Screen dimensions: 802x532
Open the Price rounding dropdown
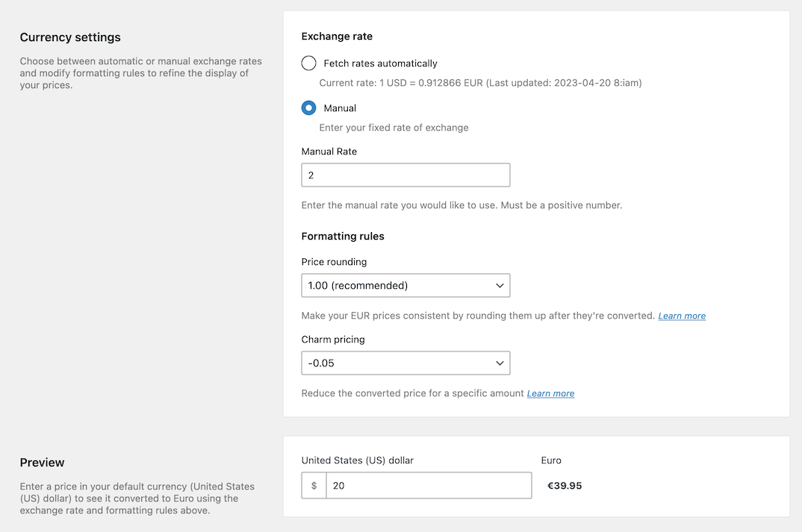[405, 285]
